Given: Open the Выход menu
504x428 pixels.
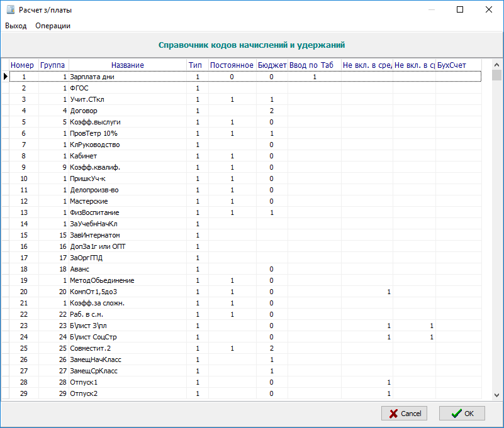Looking at the screenshot, I should (16, 26).
